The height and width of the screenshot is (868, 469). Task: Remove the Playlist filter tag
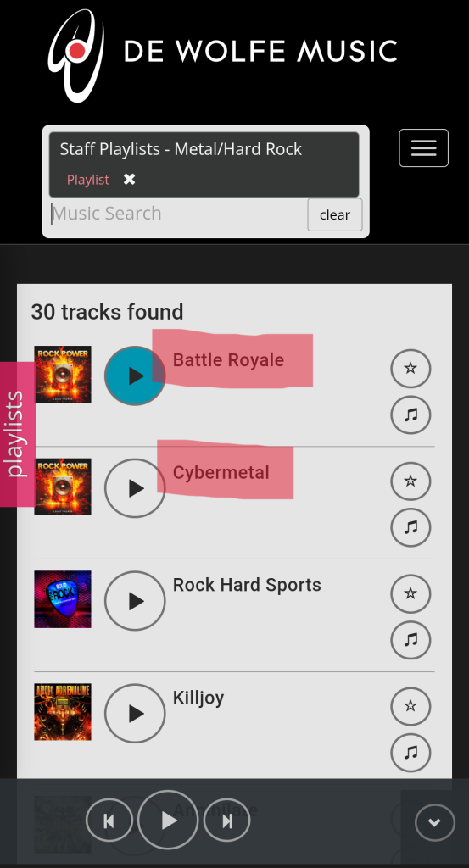(129, 180)
